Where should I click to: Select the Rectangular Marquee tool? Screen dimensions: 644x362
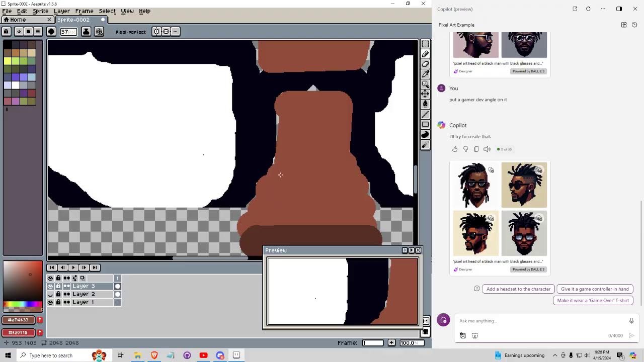click(x=425, y=44)
